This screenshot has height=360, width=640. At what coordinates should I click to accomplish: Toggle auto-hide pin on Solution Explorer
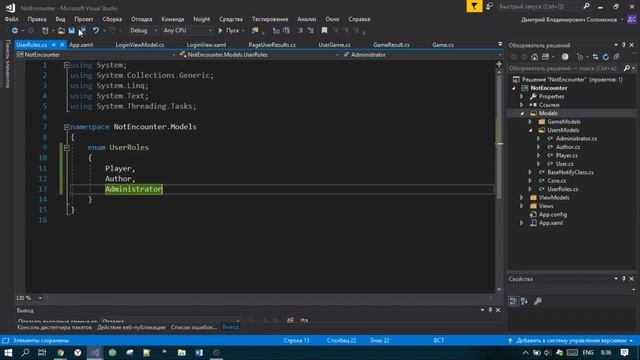click(624, 45)
